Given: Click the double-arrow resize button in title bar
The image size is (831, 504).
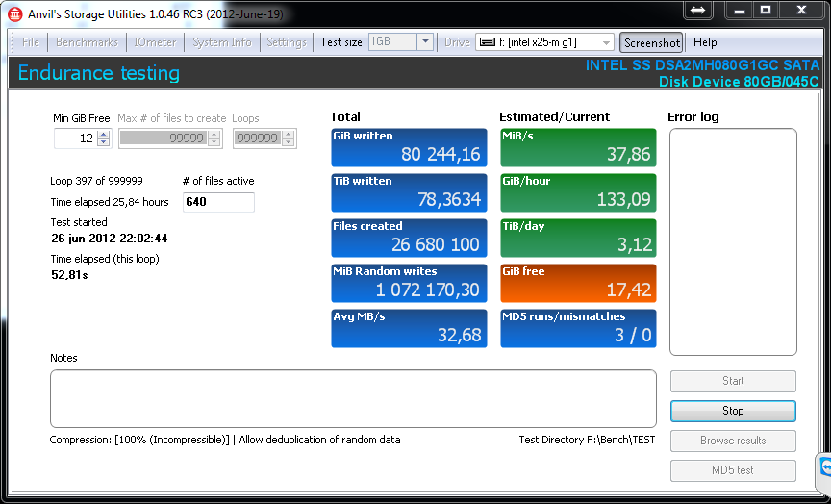Looking at the screenshot, I should 697,10.
